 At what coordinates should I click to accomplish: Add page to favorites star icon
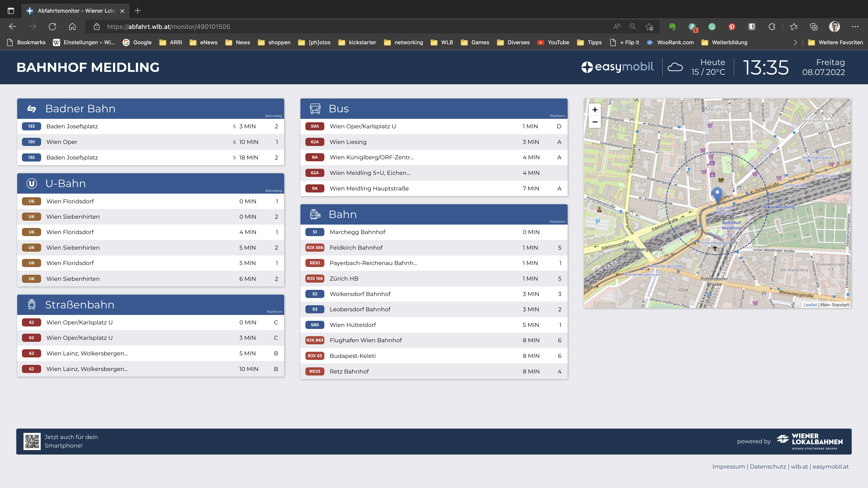tap(649, 27)
